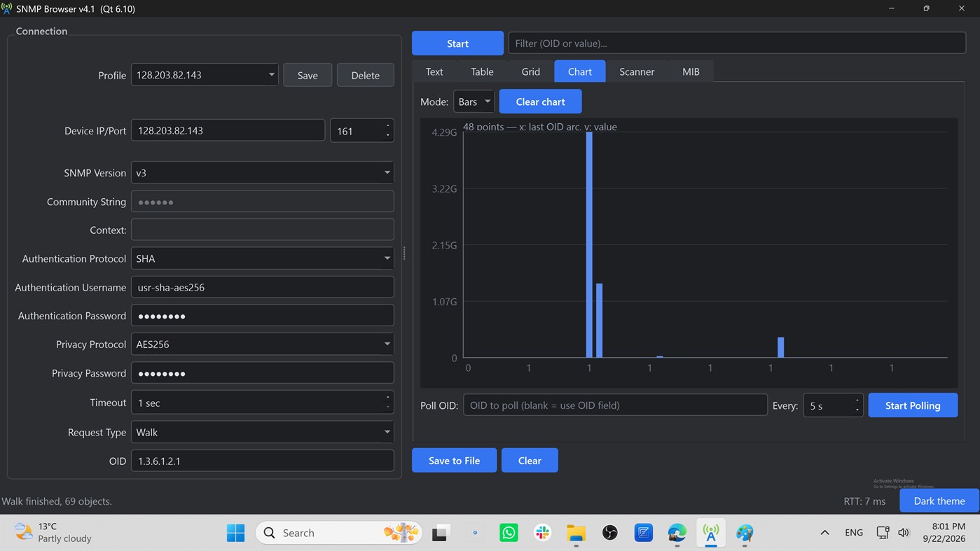Switch to the Table tab
Viewport: 980px width, 551px height.
click(482, 71)
